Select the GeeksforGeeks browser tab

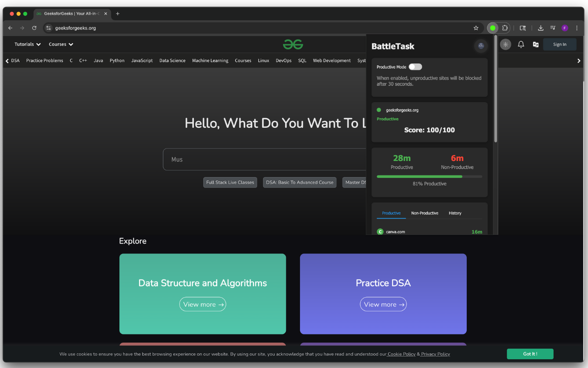point(71,14)
